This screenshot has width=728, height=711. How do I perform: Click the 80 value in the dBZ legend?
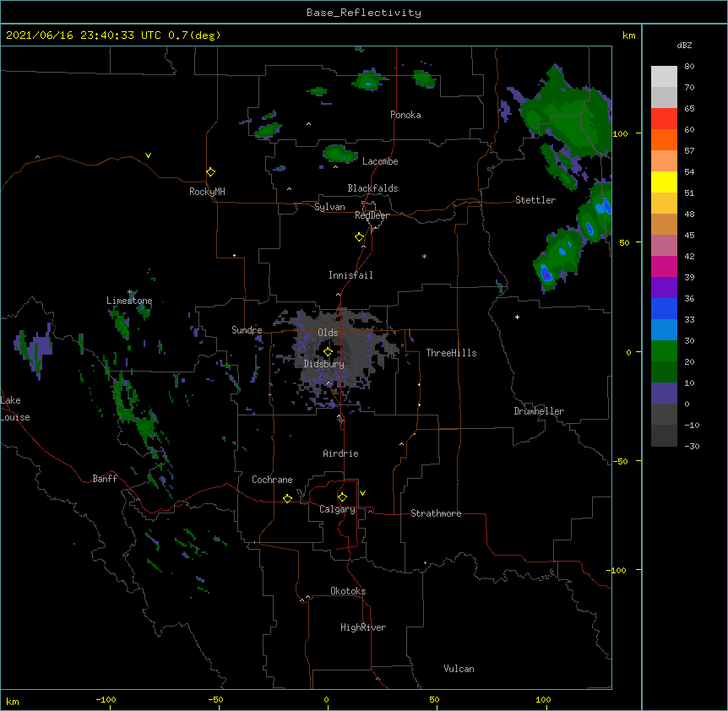point(689,67)
